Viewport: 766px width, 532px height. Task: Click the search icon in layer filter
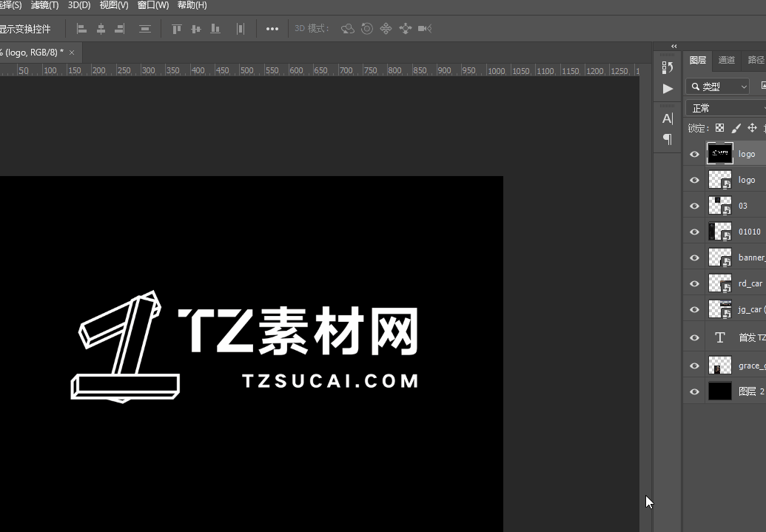tap(696, 87)
